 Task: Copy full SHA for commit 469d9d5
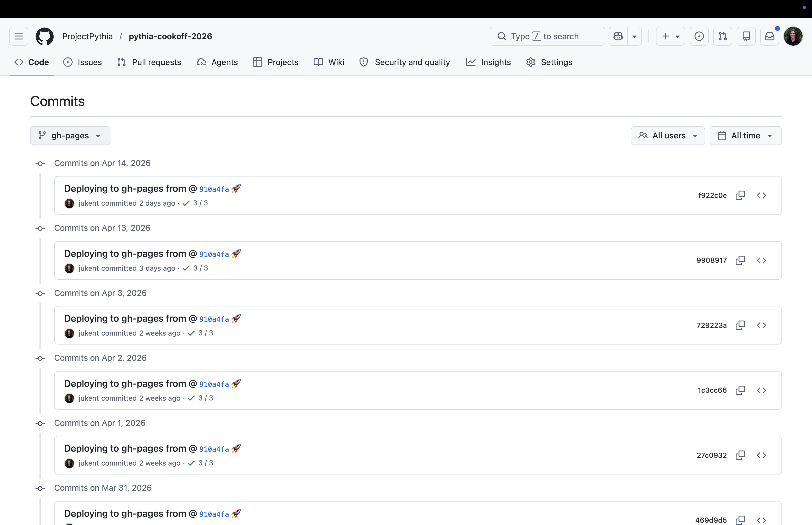click(740, 520)
